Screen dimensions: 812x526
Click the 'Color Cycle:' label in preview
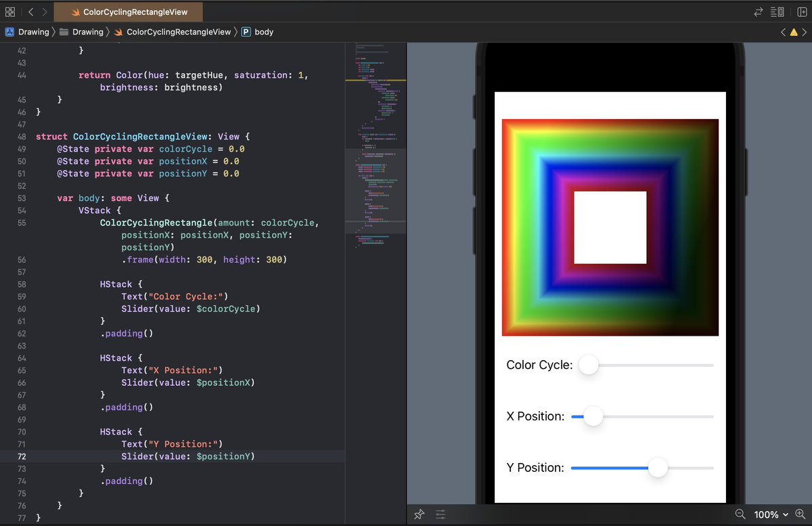pyautogui.click(x=539, y=365)
